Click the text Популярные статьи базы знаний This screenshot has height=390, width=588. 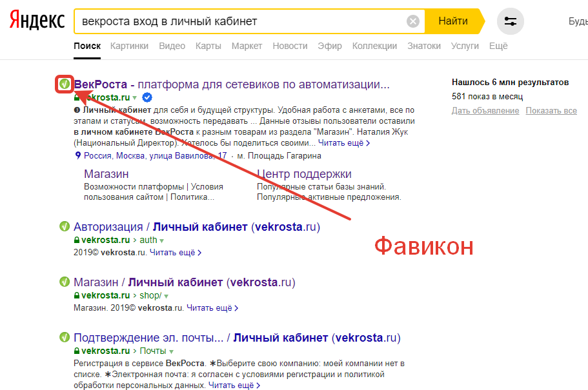click(321, 186)
